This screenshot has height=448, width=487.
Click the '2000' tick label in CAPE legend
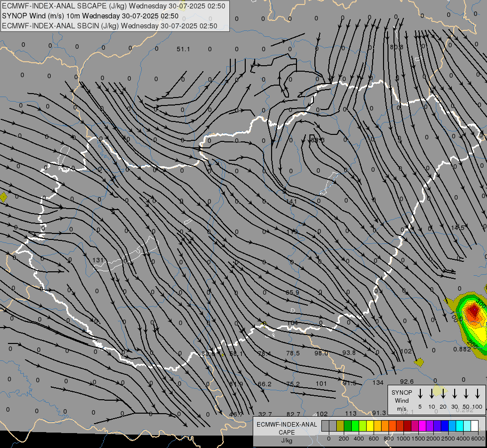tap(433, 439)
